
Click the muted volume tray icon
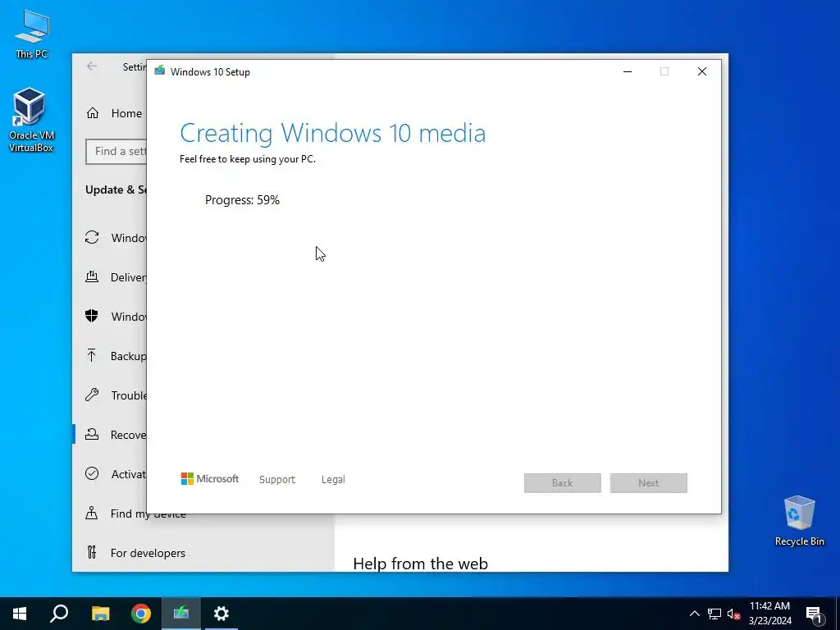coord(733,614)
